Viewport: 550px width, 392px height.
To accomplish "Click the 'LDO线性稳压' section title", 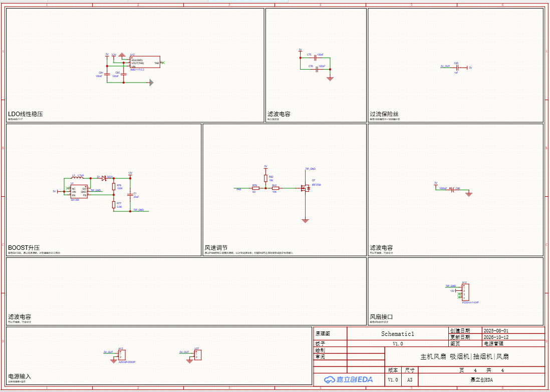I will pos(25,114).
